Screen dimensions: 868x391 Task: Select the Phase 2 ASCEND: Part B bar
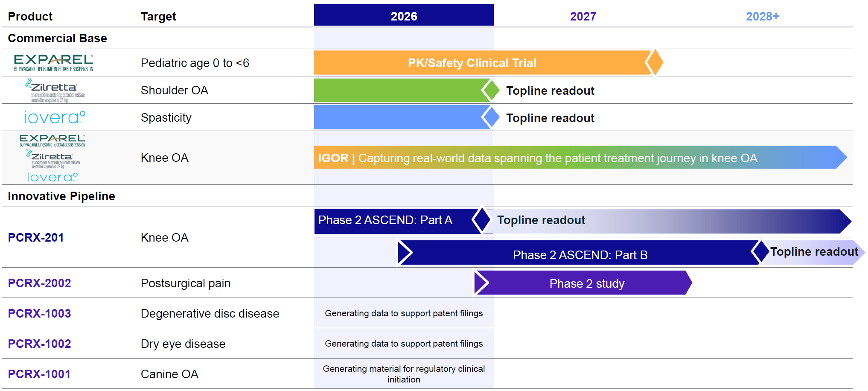click(x=580, y=252)
